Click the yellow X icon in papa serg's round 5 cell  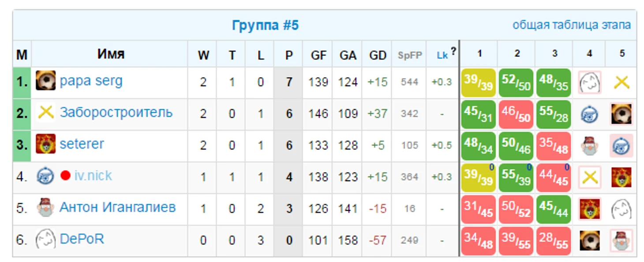tap(622, 82)
